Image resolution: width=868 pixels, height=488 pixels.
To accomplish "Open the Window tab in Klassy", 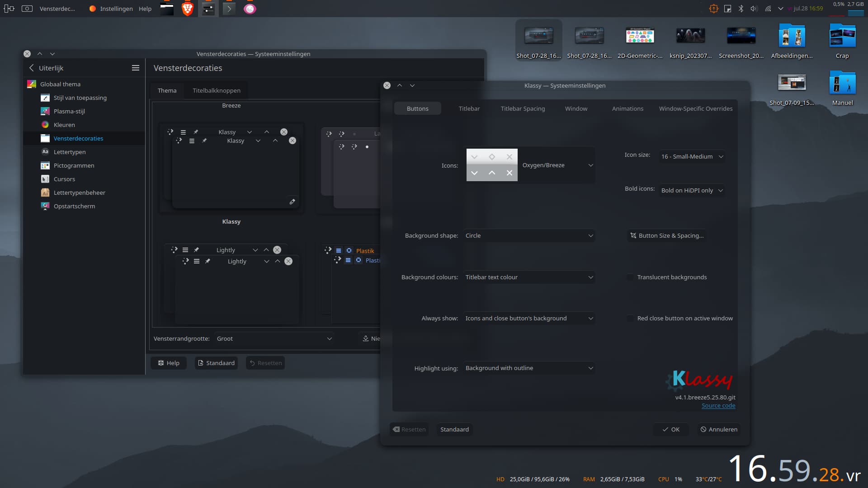I will pyautogui.click(x=576, y=108).
